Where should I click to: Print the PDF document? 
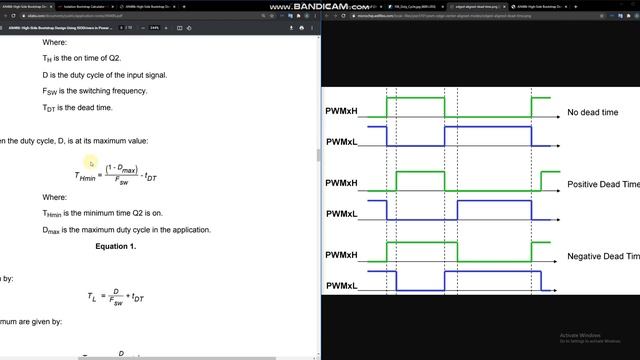pos(302,28)
